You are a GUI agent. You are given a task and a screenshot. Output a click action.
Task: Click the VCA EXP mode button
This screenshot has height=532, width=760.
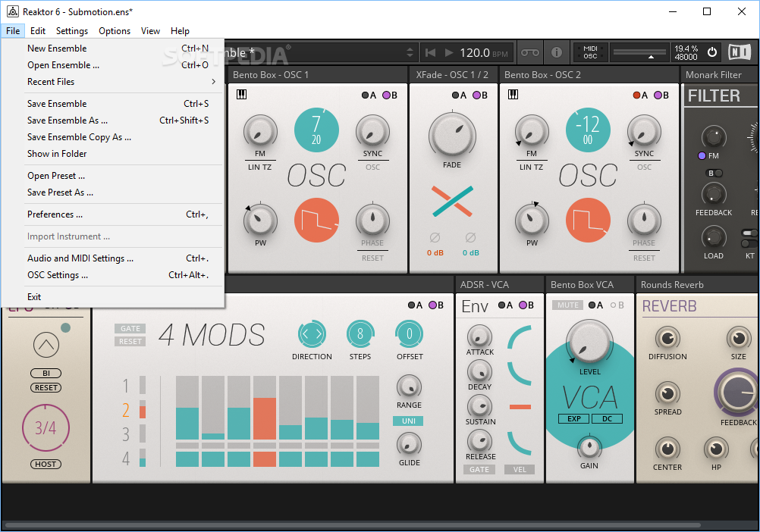(x=574, y=419)
